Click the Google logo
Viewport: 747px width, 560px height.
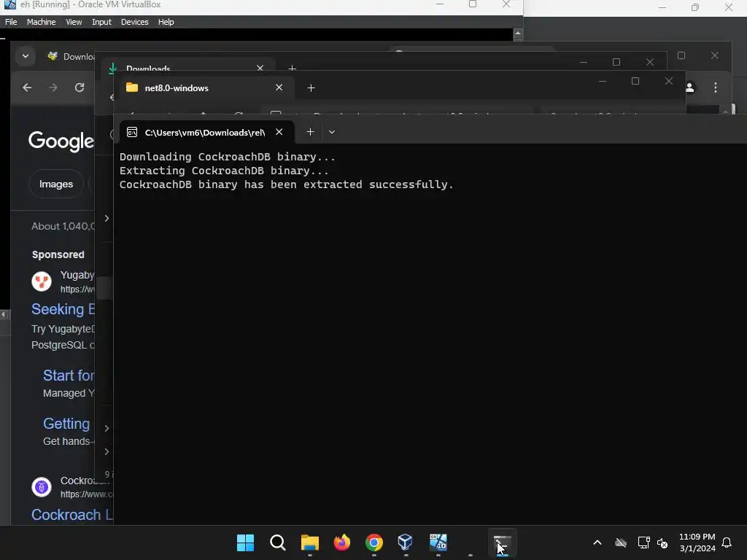61,141
